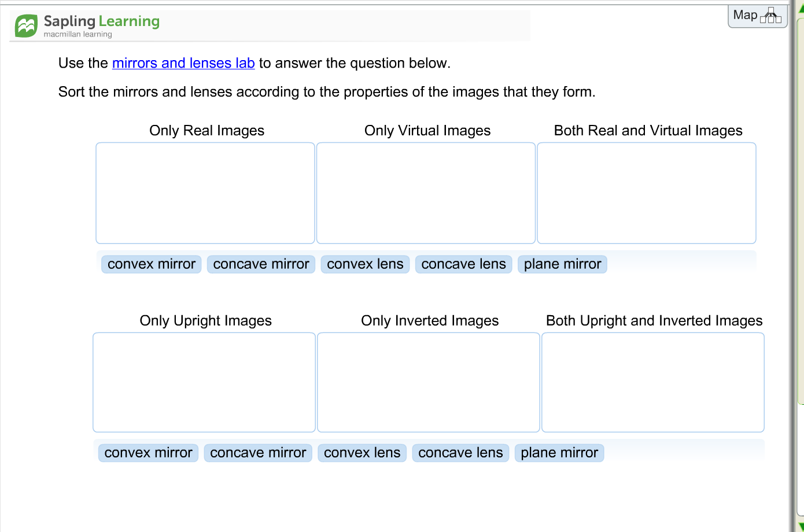Select the convex mirror chip in the second row
Viewport: 804px width, 532px height.
coord(148,453)
